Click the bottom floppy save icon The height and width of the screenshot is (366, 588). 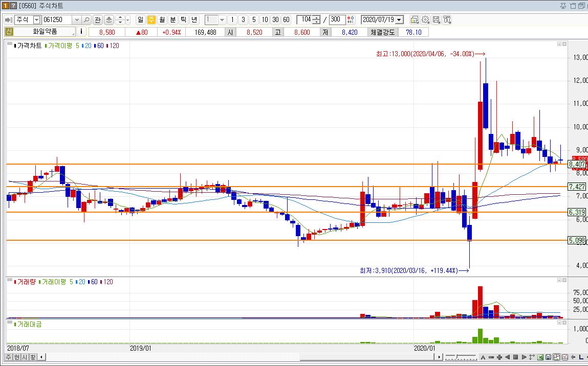[x=548, y=357]
